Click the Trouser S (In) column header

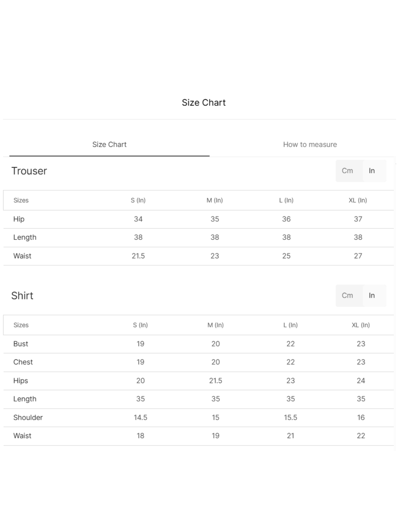(138, 200)
